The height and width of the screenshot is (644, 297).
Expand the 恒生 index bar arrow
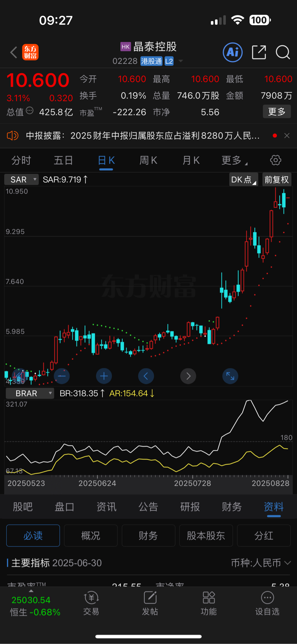31,591
